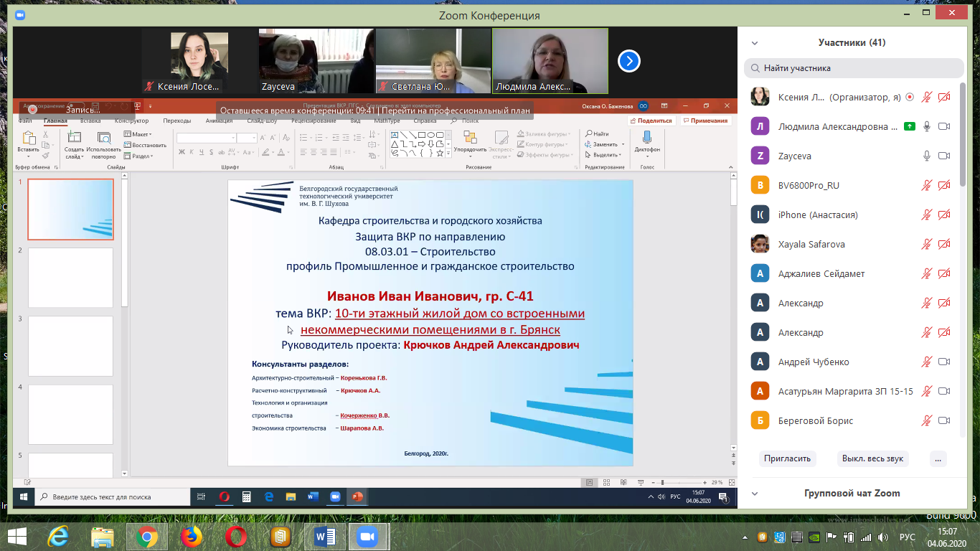Open Google Chrome from the outer taskbar

(x=146, y=537)
